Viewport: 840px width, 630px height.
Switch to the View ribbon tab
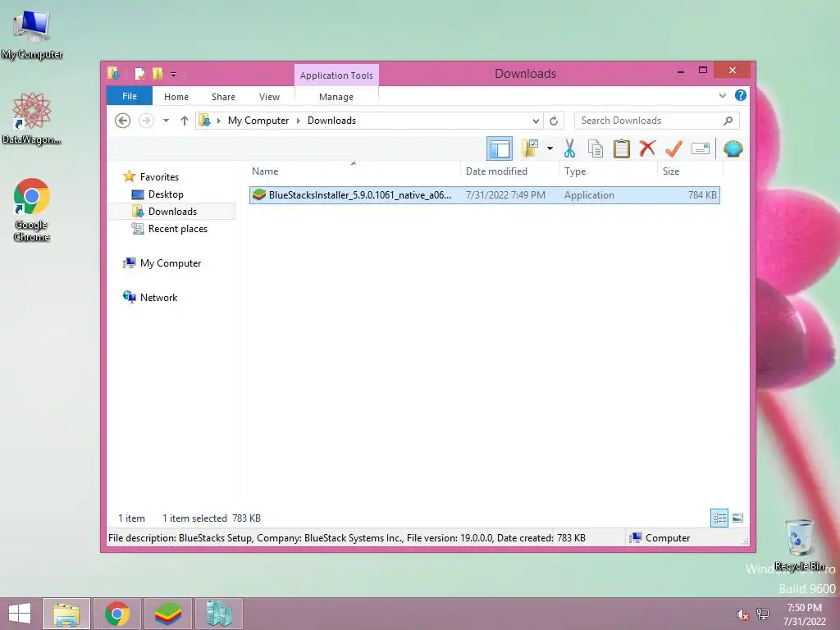(x=269, y=97)
